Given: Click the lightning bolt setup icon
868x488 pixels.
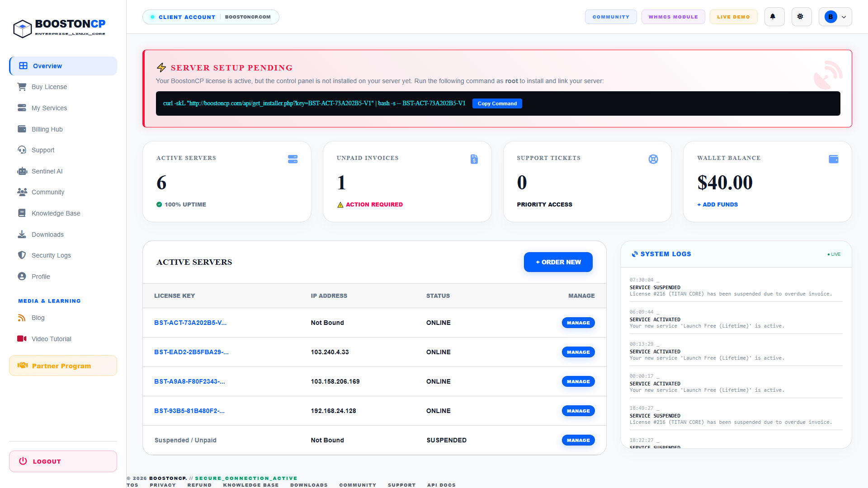Looking at the screenshot, I should point(161,68).
